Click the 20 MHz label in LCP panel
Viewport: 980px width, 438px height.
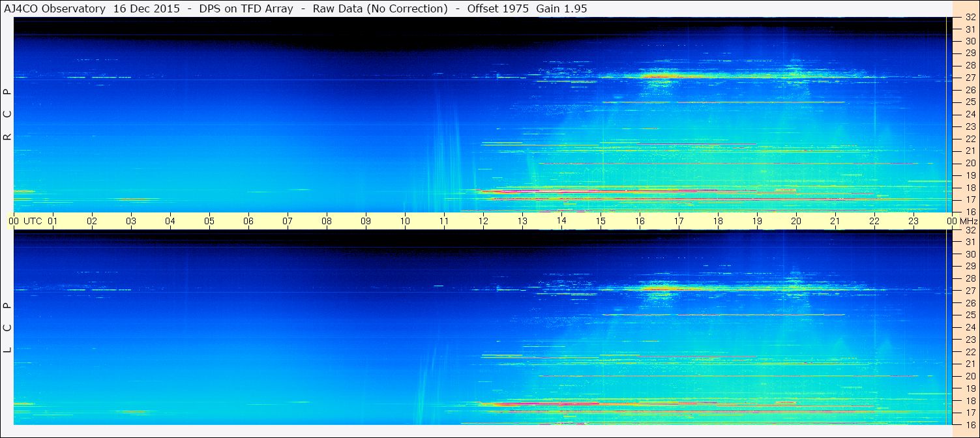pos(970,376)
